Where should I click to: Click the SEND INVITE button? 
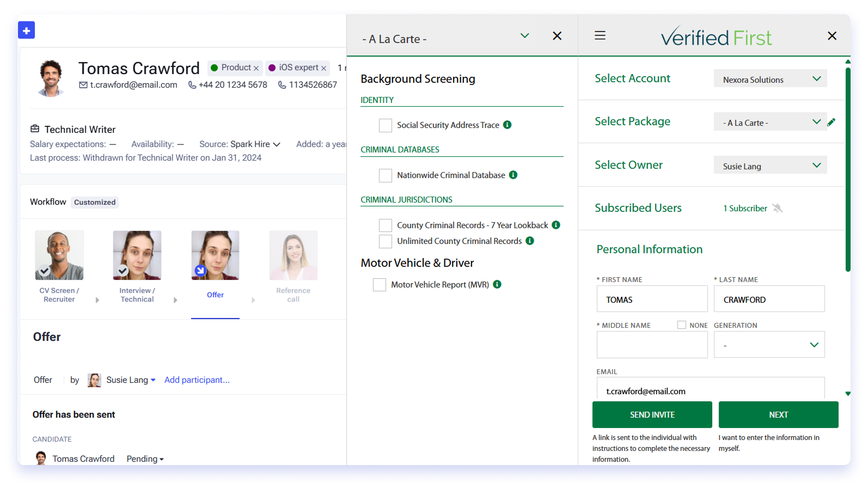(652, 415)
